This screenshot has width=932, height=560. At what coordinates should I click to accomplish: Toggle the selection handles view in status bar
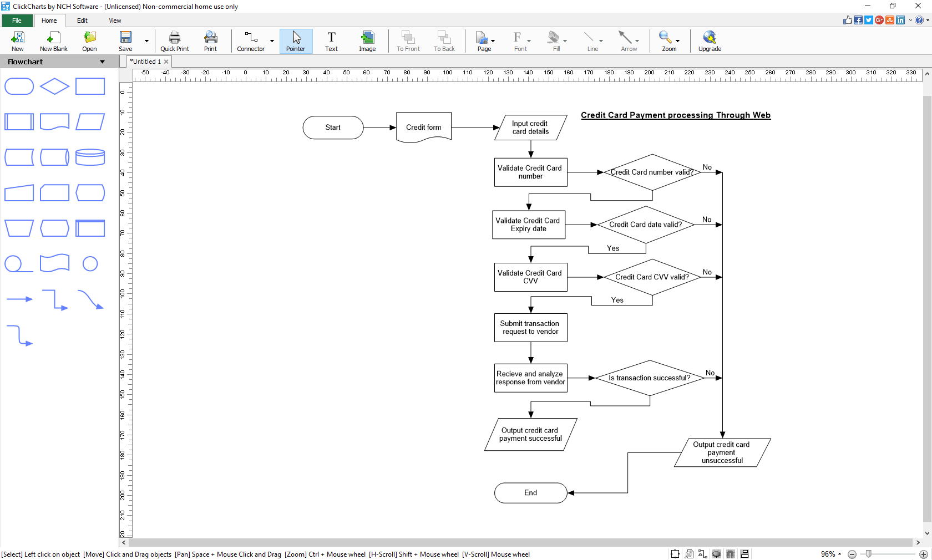pos(675,554)
